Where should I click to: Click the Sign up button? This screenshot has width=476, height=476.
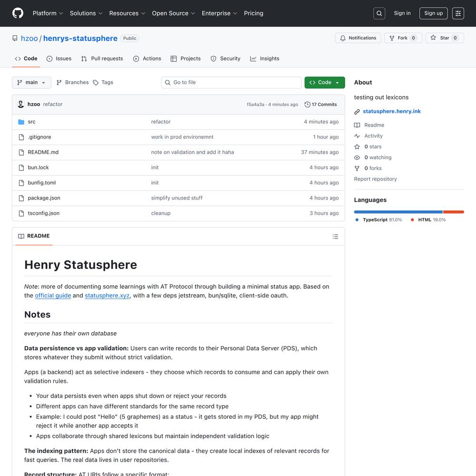433,13
